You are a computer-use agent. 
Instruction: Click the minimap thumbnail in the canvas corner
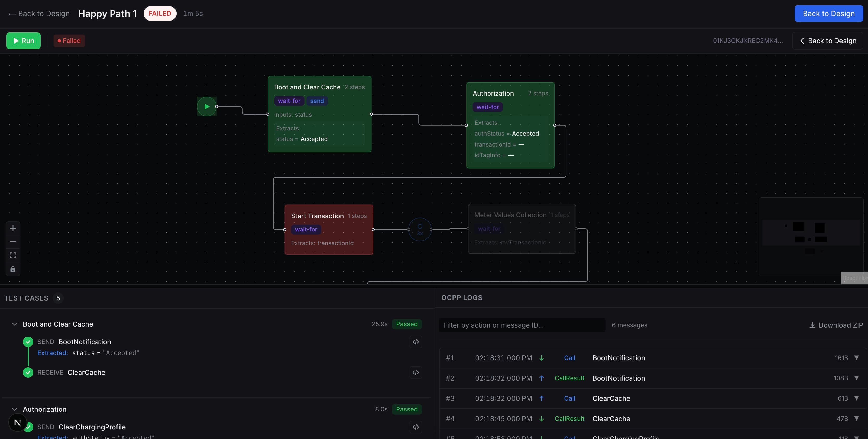click(x=811, y=237)
